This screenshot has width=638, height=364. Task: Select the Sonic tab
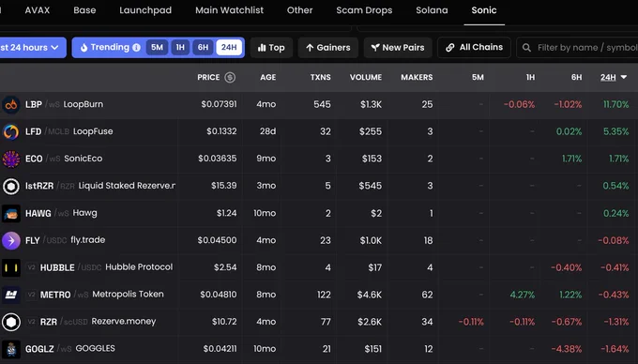pos(484,10)
